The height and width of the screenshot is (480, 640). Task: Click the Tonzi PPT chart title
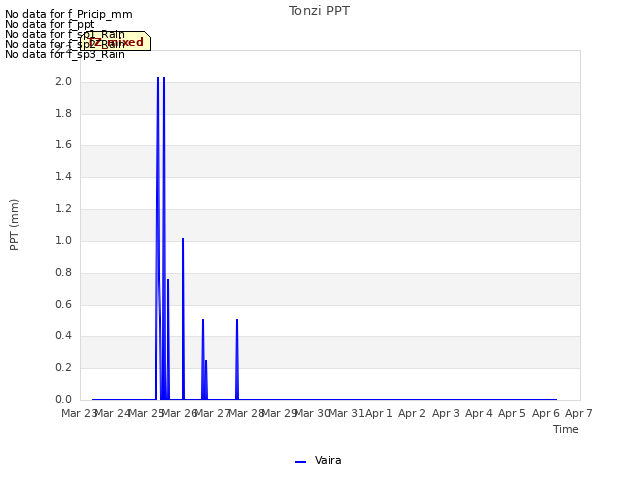(319, 11)
